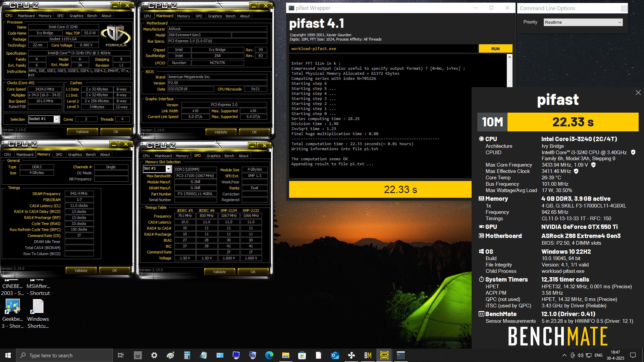The image size is (644, 362).
Task: Click the yellow 22.33 s result bar in pifast Wrapper
Action: [380, 189]
